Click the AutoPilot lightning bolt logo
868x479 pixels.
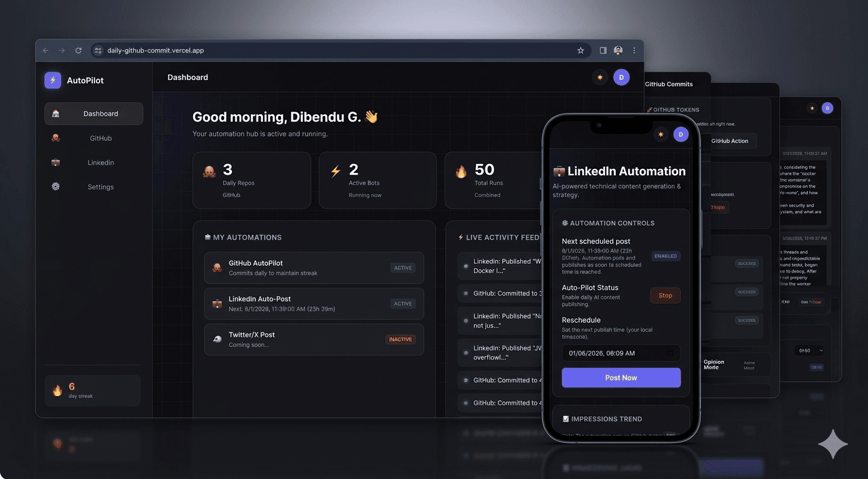pos(52,80)
